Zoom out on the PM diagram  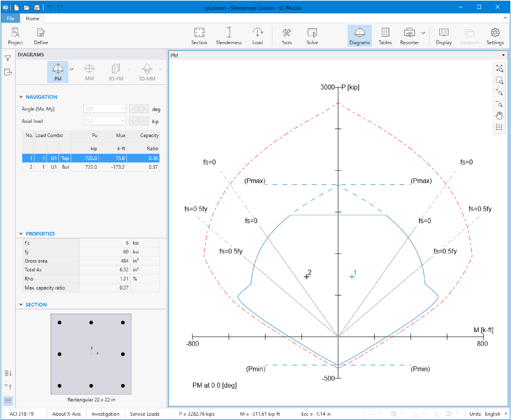pyautogui.click(x=499, y=104)
